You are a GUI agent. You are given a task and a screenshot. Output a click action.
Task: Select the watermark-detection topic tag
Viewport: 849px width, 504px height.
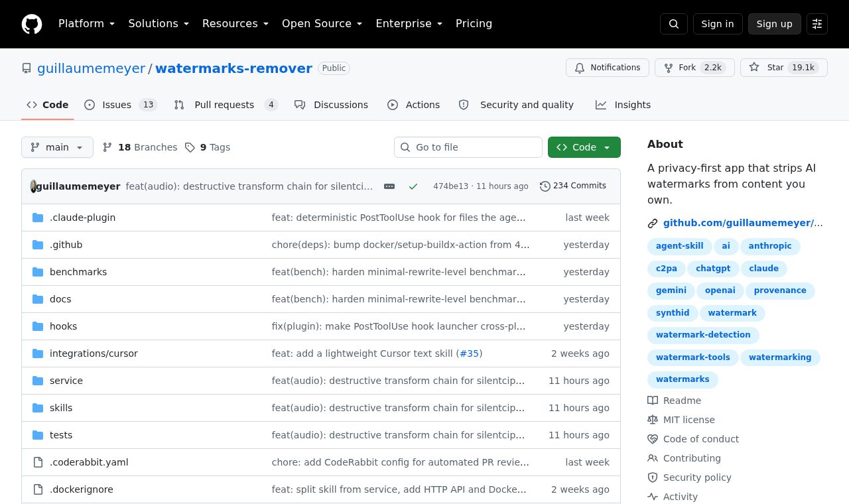[703, 335]
